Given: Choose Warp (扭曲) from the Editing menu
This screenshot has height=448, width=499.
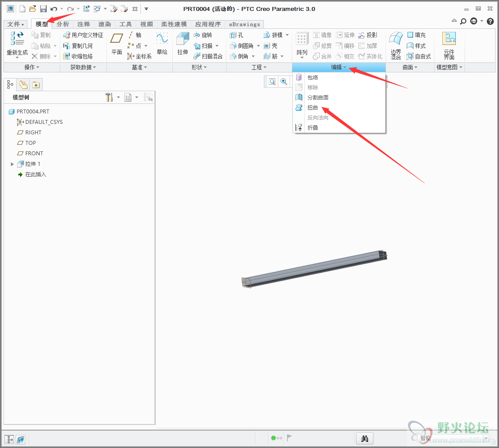Looking at the screenshot, I should coord(339,108).
